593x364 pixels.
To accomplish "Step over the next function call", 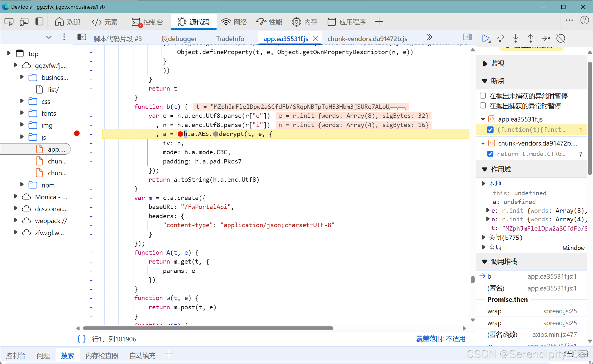I will 500,38.
